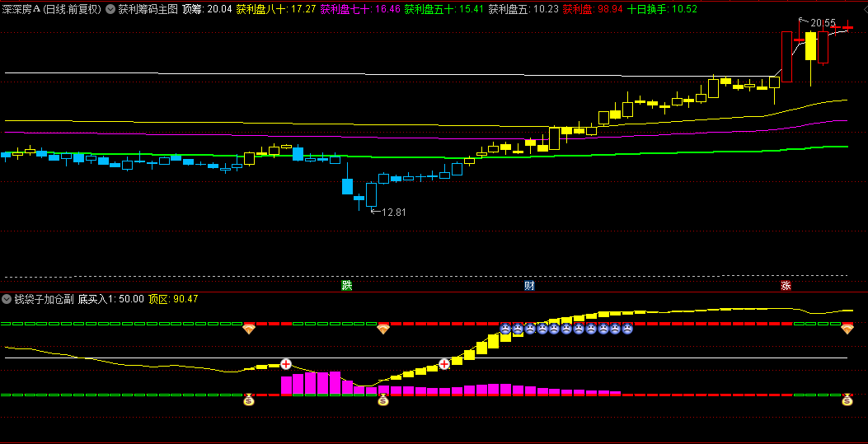Click the money bag beneath the magenta bars
Image resolution: width=868 pixels, height=444 pixels.
coord(383,400)
